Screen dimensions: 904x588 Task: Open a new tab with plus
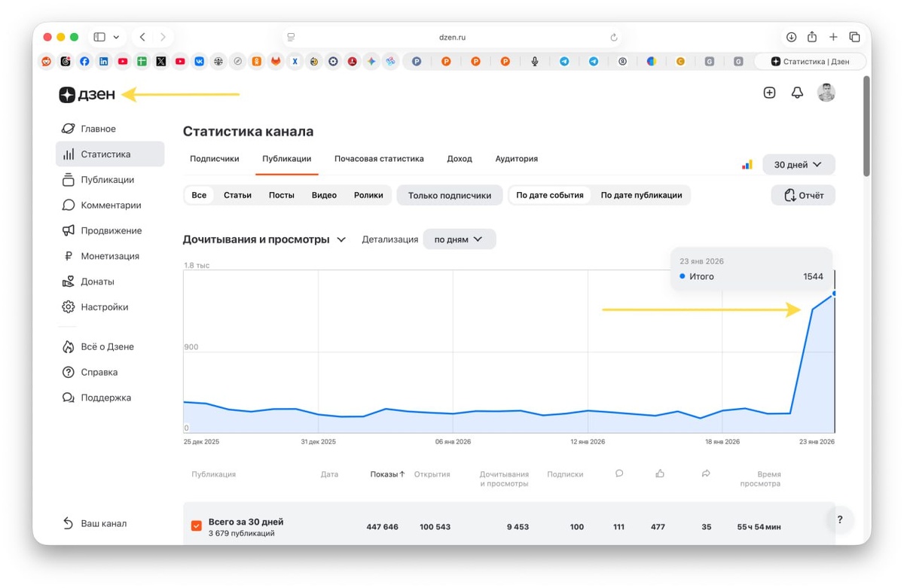point(833,37)
